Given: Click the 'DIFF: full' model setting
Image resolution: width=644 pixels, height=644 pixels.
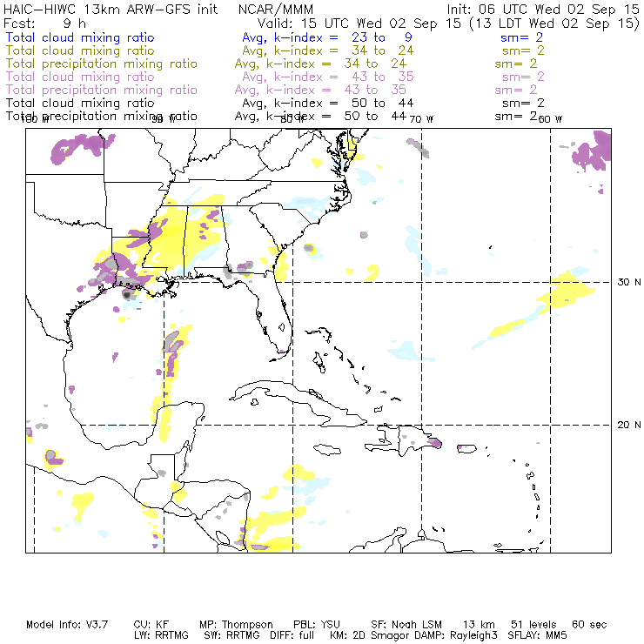Looking at the screenshot, I should pyautogui.click(x=292, y=635).
